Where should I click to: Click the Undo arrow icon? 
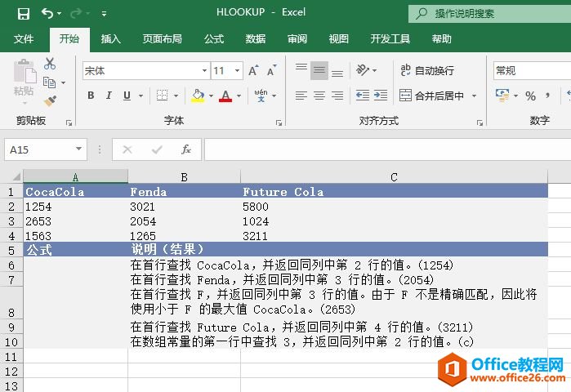click(47, 13)
